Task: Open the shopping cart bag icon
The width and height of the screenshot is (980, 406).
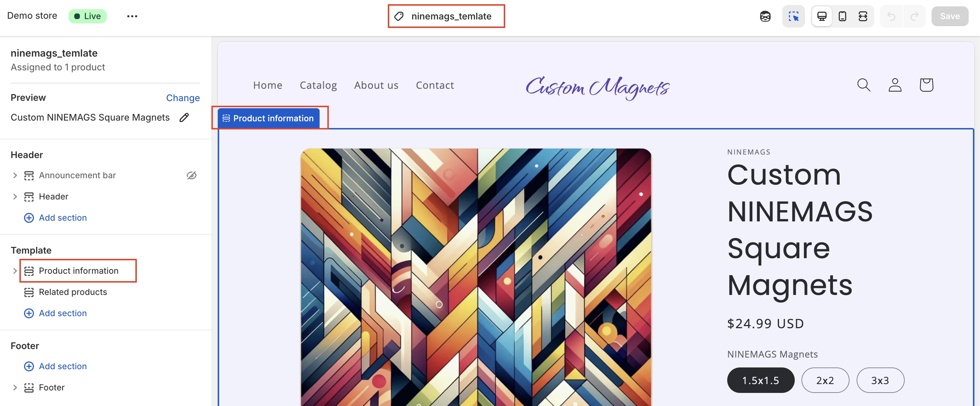Action: click(x=926, y=85)
